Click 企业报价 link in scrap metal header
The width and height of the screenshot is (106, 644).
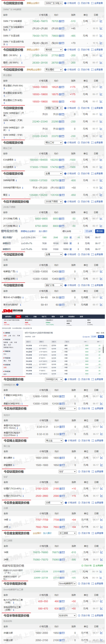[x=37, y=533]
